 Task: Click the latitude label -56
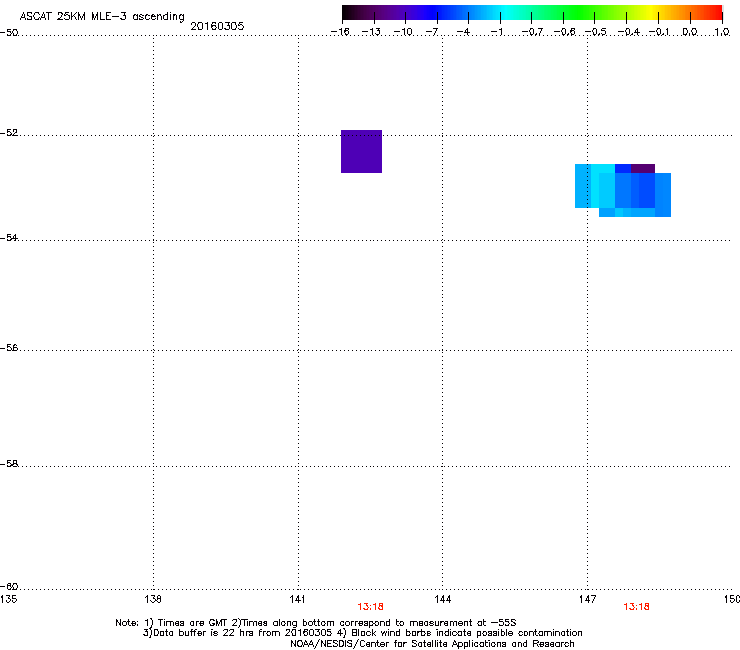pos(9,348)
